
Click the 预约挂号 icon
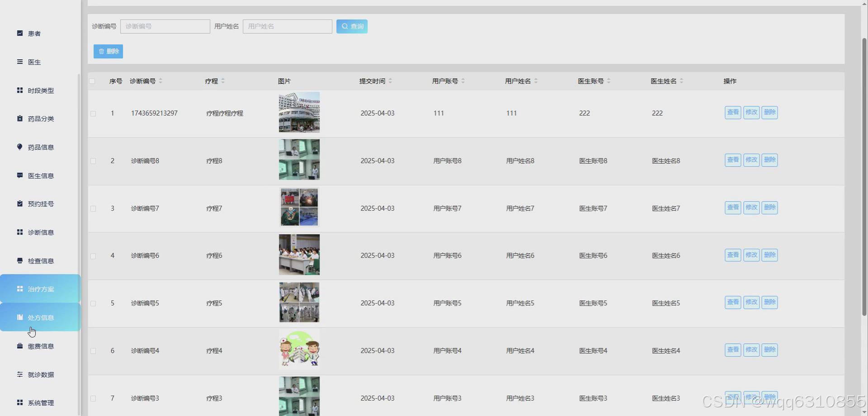20,203
